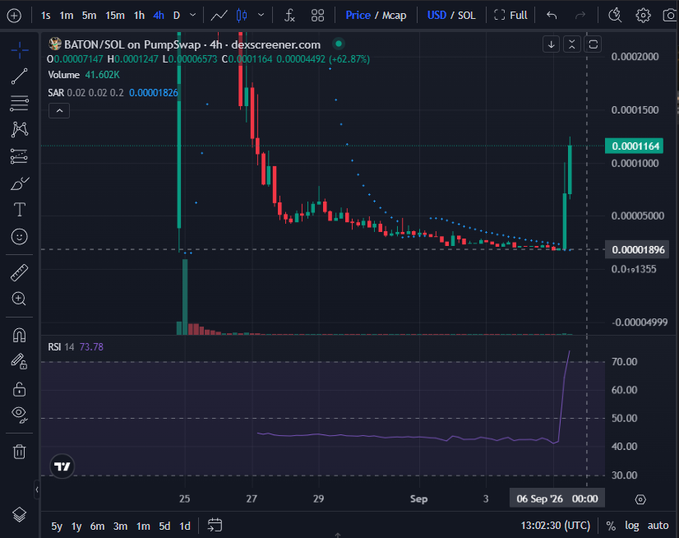Open the timezone menu 13:02:30 (UTC)
Image resolution: width=679 pixels, height=538 pixels.
coord(556,525)
